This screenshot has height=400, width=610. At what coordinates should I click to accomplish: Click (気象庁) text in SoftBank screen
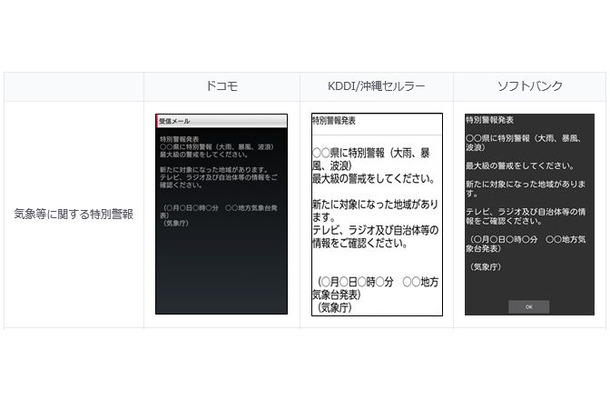tap(486, 267)
